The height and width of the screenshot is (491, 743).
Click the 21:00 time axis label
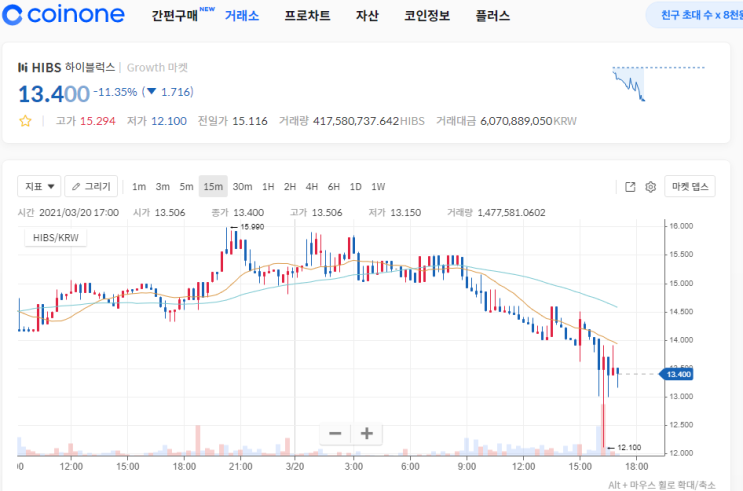[240, 466]
